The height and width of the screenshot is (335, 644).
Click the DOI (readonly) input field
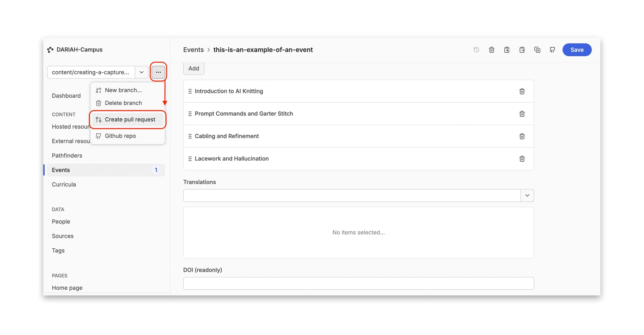358,283
